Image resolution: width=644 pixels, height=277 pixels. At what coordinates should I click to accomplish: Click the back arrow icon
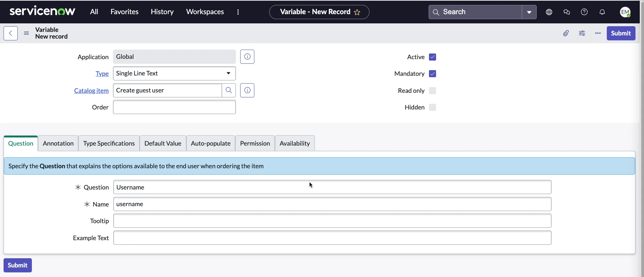pyautogui.click(x=11, y=33)
